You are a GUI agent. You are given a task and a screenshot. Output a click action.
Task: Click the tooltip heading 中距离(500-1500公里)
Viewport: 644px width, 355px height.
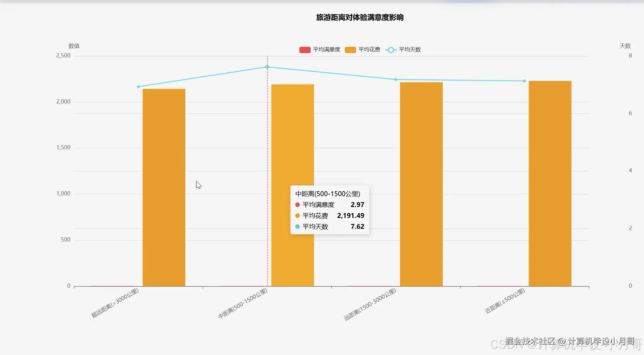[328, 194]
